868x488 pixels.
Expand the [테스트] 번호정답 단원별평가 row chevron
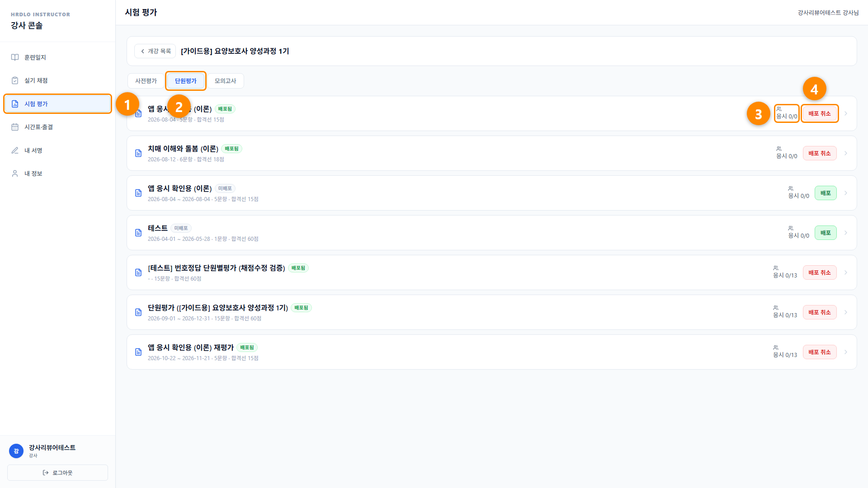click(x=846, y=272)
